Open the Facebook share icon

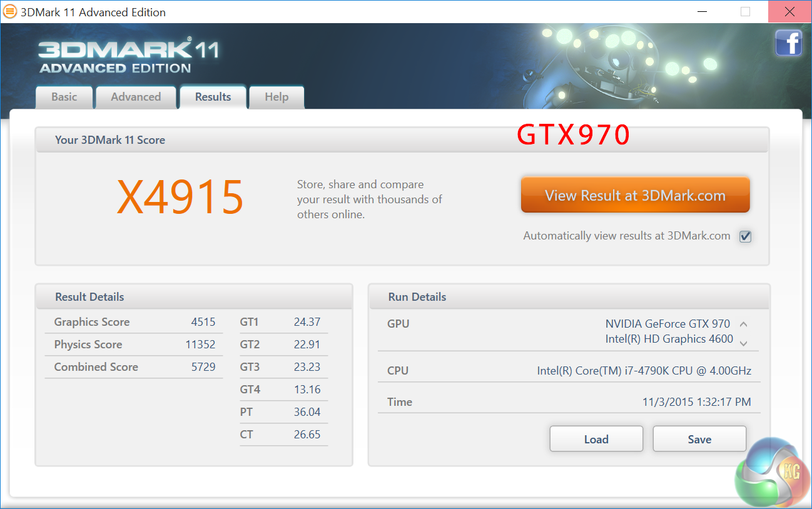(x=789, y=43)
